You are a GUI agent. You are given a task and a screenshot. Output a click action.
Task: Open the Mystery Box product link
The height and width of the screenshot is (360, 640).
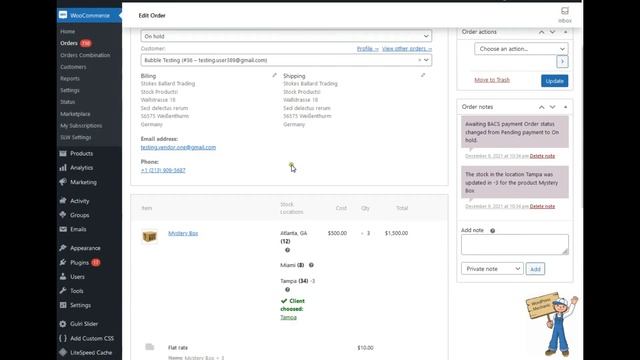pyautogui.click(x=183, y=233)
